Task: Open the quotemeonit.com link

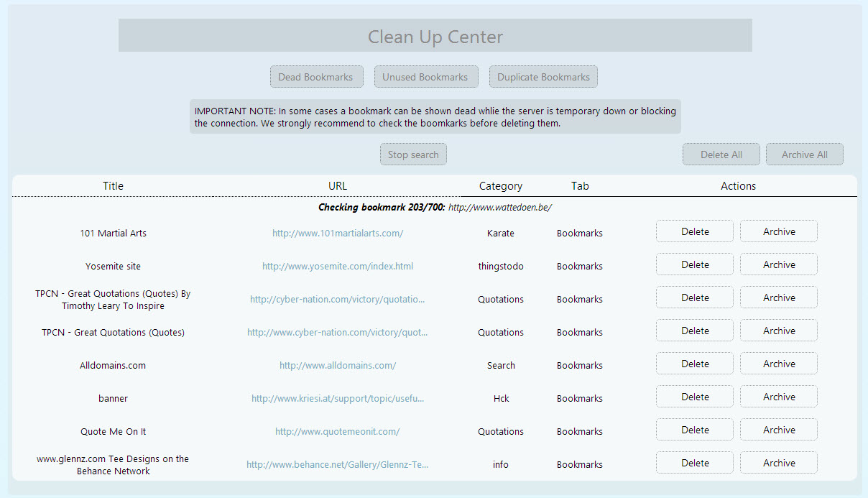Action: point(338,431)
